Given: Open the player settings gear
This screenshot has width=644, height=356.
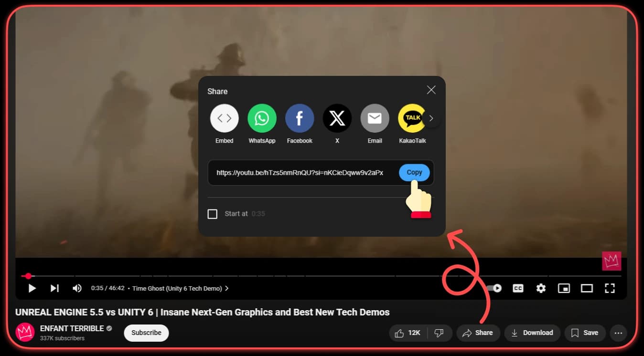Looking at the screenshot, I should click(541, 288).
